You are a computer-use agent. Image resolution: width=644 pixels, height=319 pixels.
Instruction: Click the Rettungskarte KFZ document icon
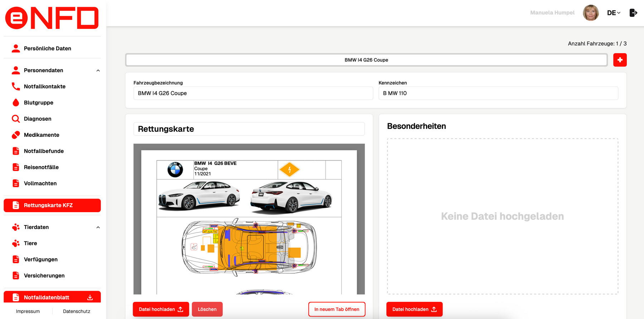(16, 205)
